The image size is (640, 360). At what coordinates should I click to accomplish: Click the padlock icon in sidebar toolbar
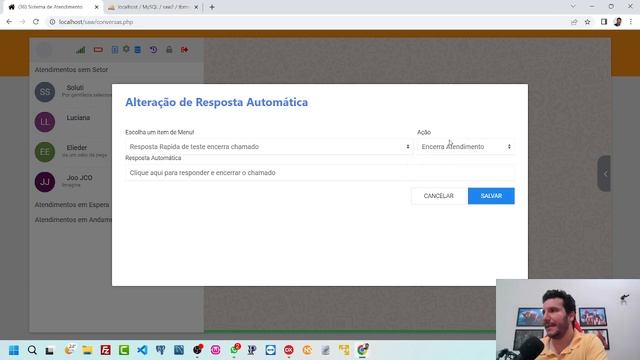click(169, 49)
